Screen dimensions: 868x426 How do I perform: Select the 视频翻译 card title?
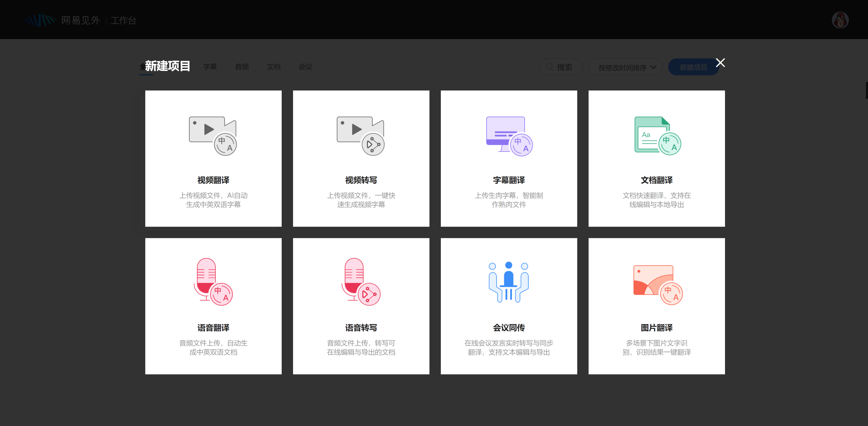click(x=213, y=180)
